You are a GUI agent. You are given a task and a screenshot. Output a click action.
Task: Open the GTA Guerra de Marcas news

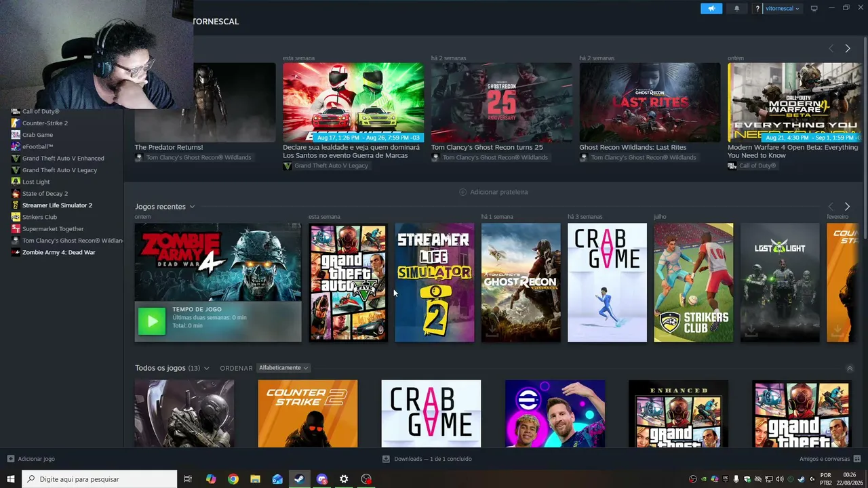353,102
